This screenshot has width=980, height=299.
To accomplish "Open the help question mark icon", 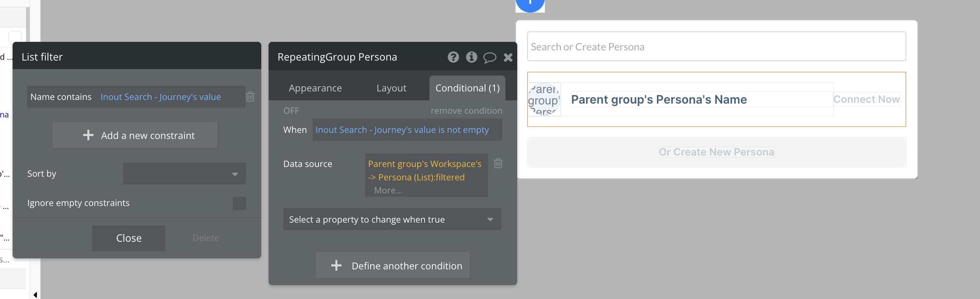I will (453, 57).
